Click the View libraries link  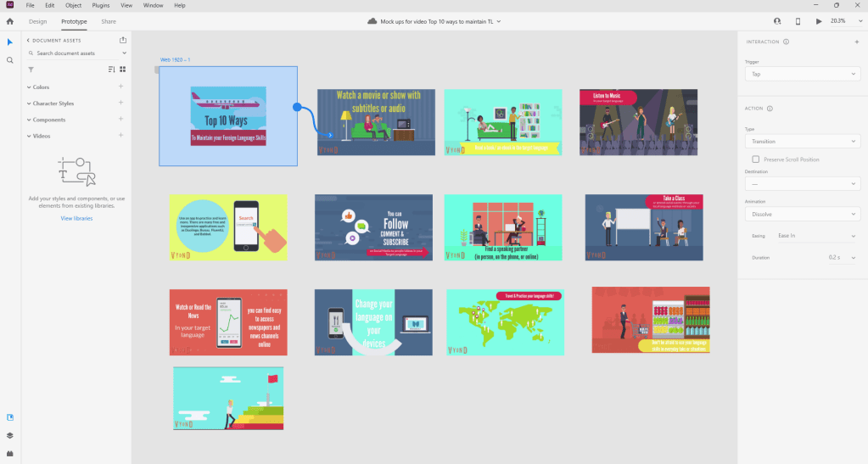[76, 218]
